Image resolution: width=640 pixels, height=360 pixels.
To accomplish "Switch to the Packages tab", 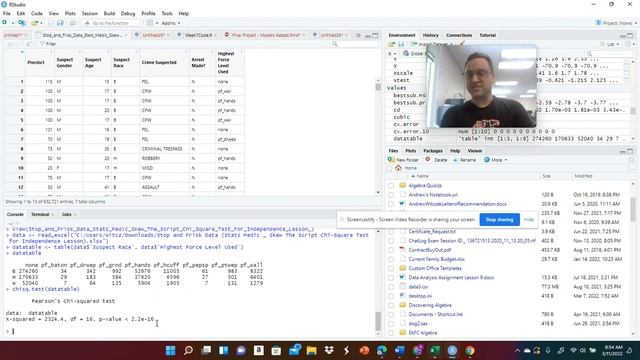I will [433, 151].
